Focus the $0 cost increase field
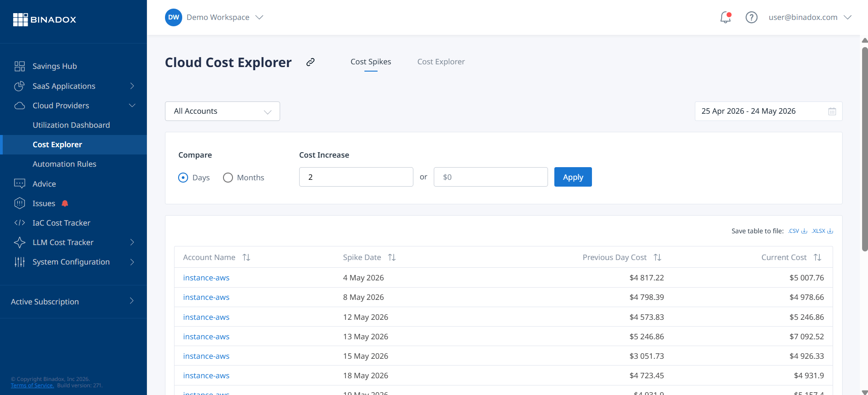 coord(491,177)
